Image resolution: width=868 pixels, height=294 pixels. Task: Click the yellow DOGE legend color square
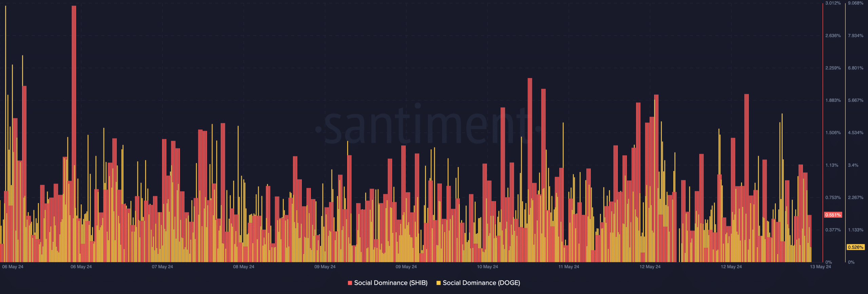coord(438,283)
